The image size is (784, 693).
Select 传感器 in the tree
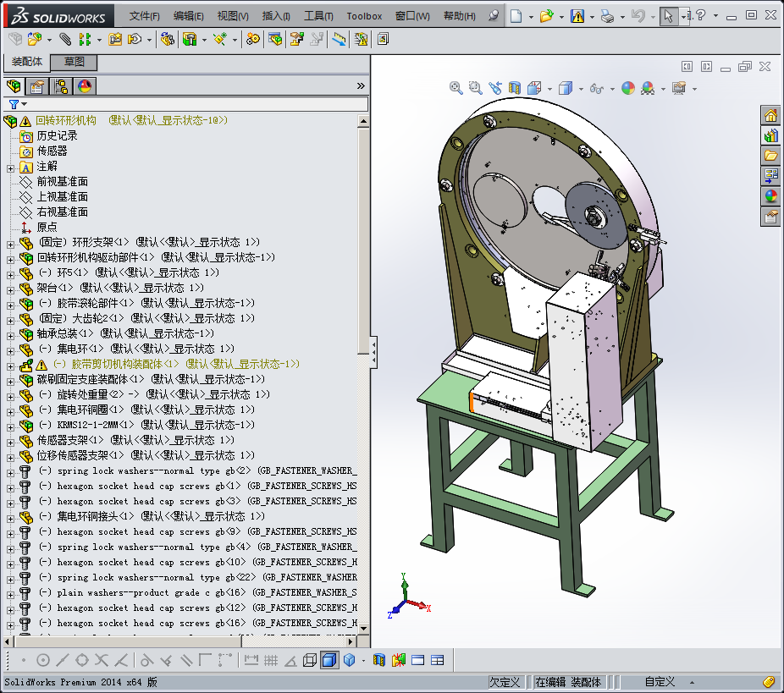click(52, 151)
